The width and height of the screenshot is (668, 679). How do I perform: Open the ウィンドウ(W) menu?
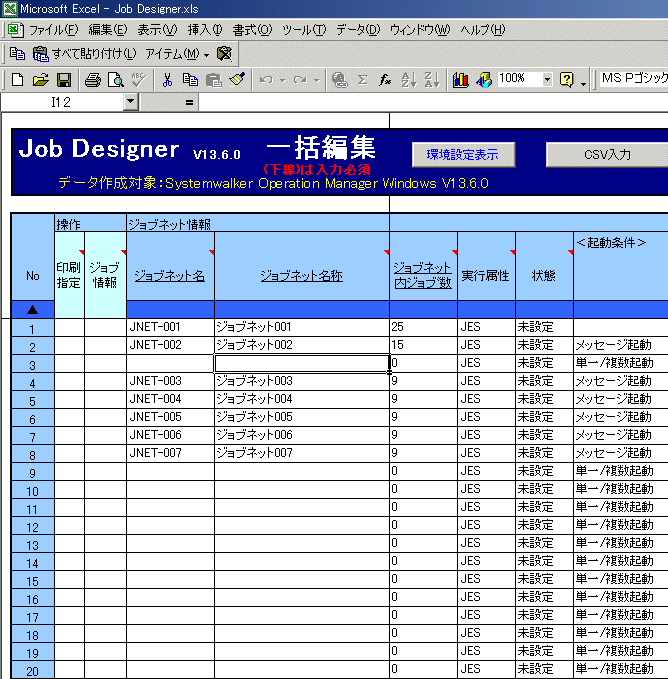(420, 30)
